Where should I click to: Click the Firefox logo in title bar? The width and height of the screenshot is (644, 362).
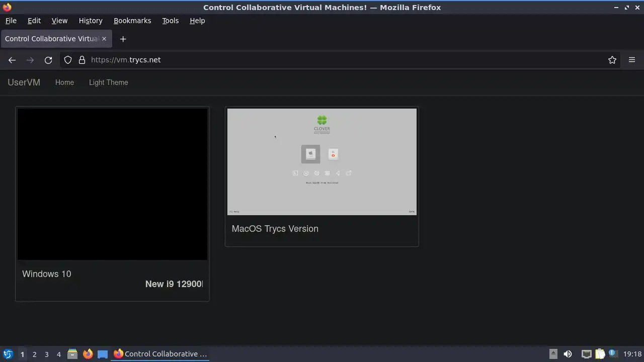click(7, 7)
